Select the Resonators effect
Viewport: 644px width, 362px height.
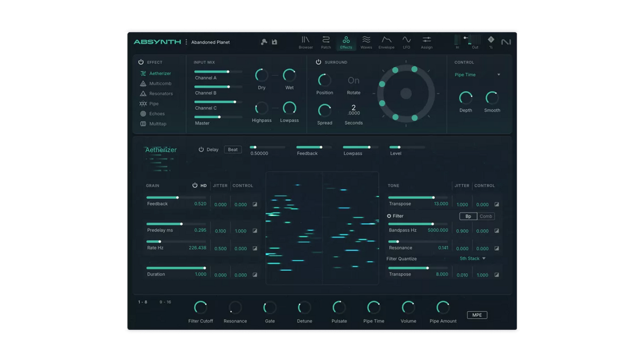160,93
